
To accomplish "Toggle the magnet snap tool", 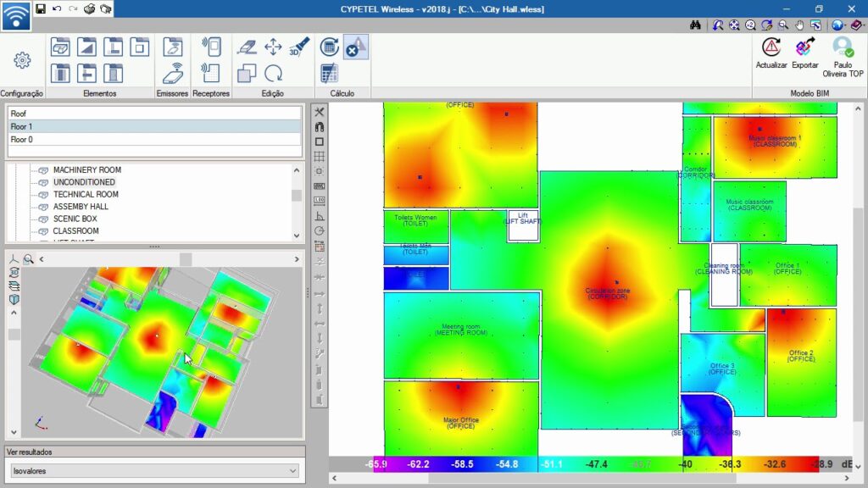I will tap(320, 126).
